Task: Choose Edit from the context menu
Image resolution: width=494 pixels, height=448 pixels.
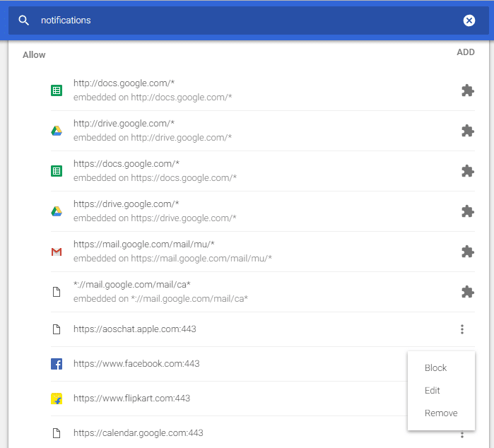Action: pos(433,391)
